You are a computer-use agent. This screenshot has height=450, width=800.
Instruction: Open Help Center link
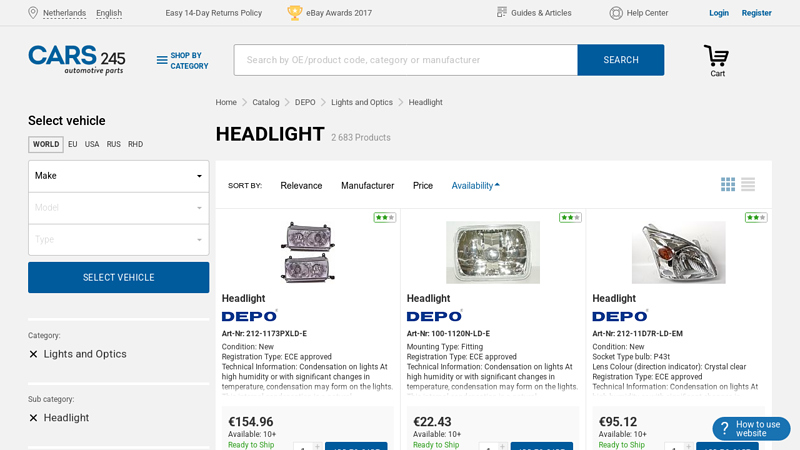click(647, 13)
